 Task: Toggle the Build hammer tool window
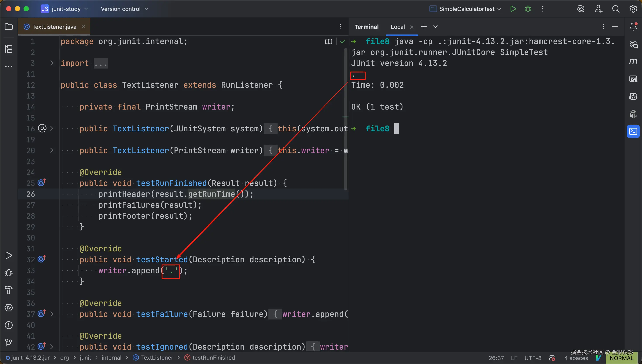pos(9,290)
